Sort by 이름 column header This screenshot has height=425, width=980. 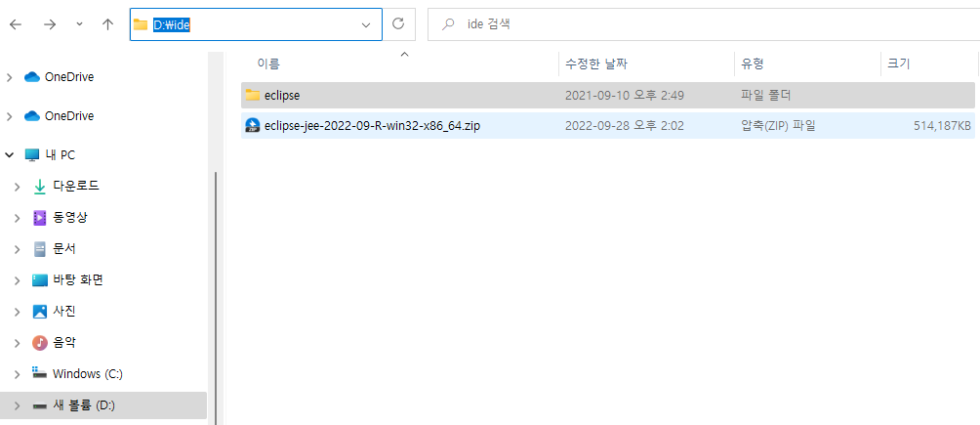[x=268, y=64]
